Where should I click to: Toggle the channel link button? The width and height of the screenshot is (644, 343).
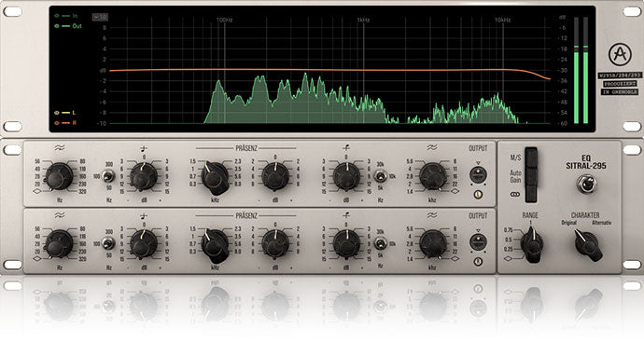coord(531,194)
